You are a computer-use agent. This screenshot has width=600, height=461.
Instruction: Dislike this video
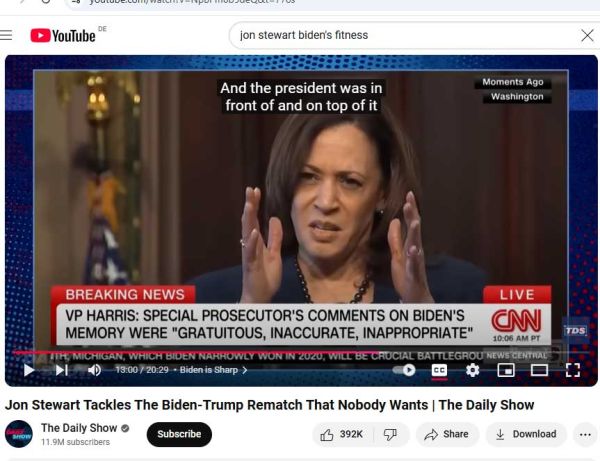(x=390, y=434)
